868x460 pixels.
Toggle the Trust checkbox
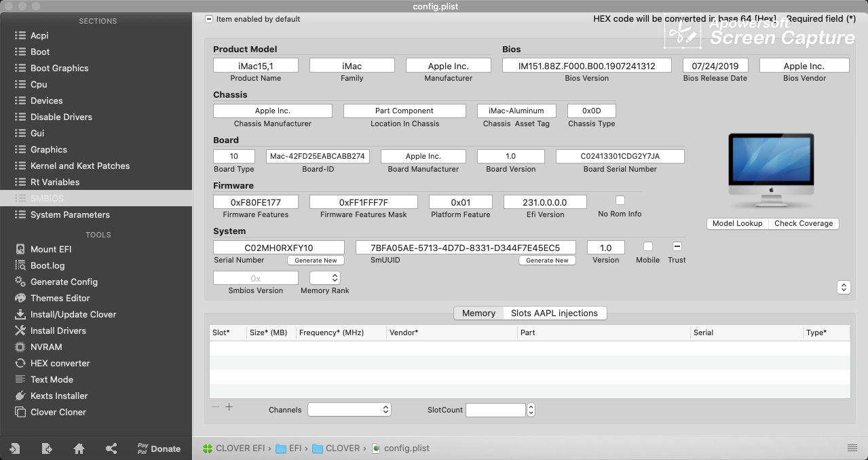pos(677,246)
